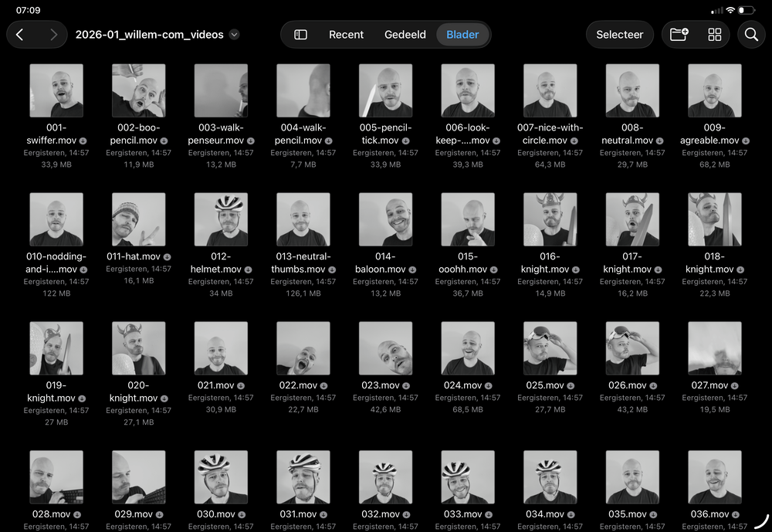Go back using the left navigation arrow
The width and height of the screenshot is (772, 532).
(19, 34)
